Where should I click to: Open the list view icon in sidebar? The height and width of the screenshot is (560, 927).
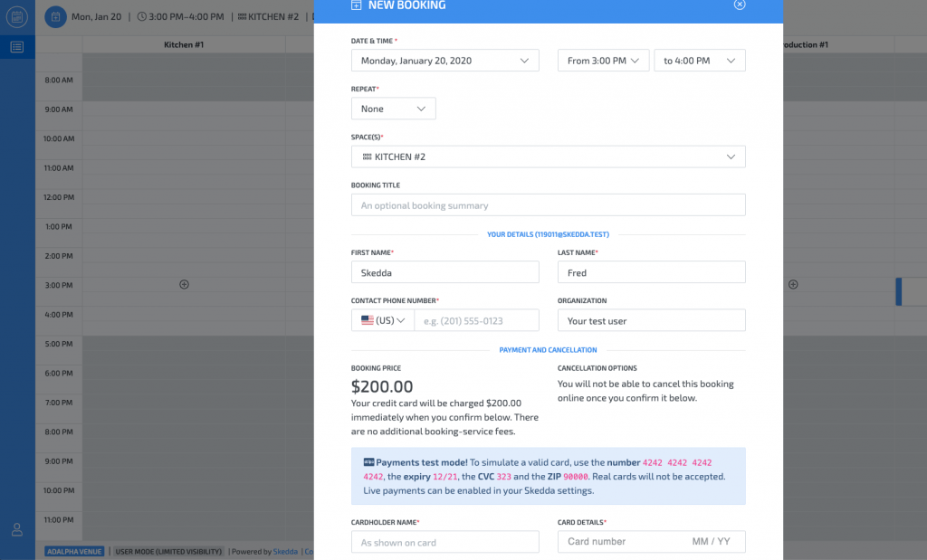click(17, 47)
